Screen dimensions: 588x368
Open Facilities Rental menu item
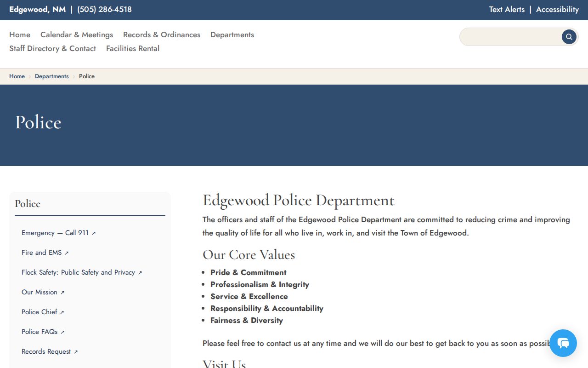[133, 48]
